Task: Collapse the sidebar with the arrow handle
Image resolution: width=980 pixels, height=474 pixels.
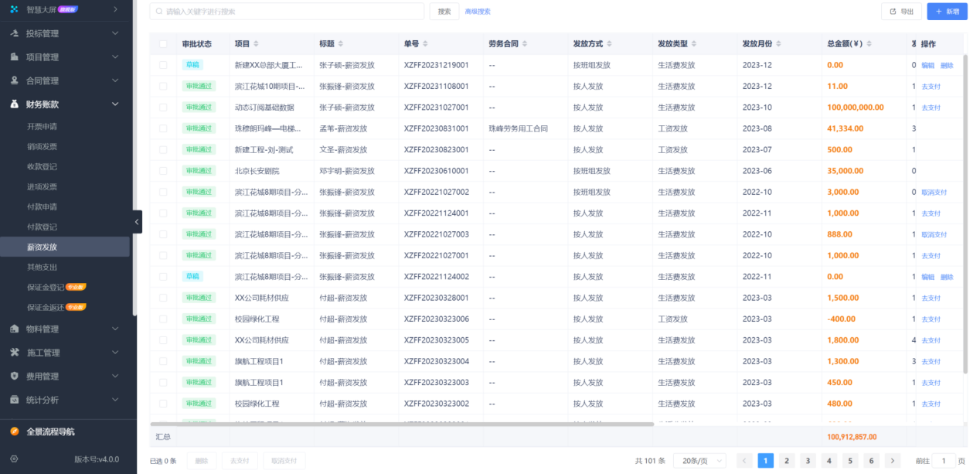Action: [x=137, y=222]
